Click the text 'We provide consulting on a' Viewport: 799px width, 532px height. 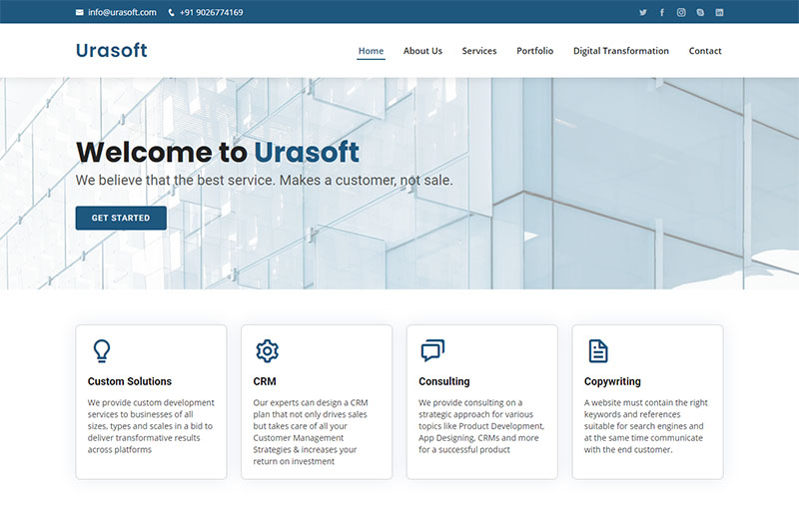pos(470,402)
